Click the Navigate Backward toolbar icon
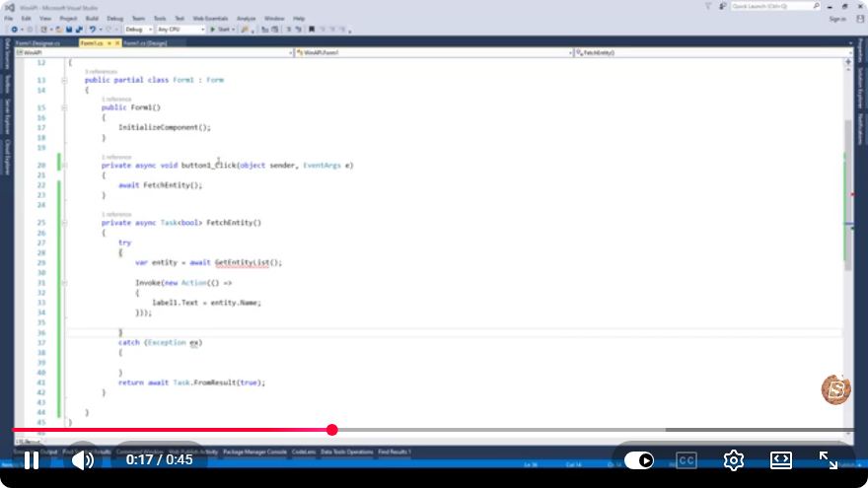The height and width of the screenshot is (488, 868). click(15, 30)
